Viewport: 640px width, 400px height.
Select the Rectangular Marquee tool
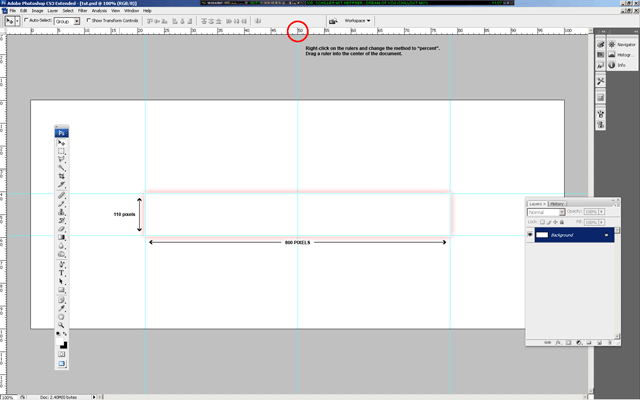(61, 151)
